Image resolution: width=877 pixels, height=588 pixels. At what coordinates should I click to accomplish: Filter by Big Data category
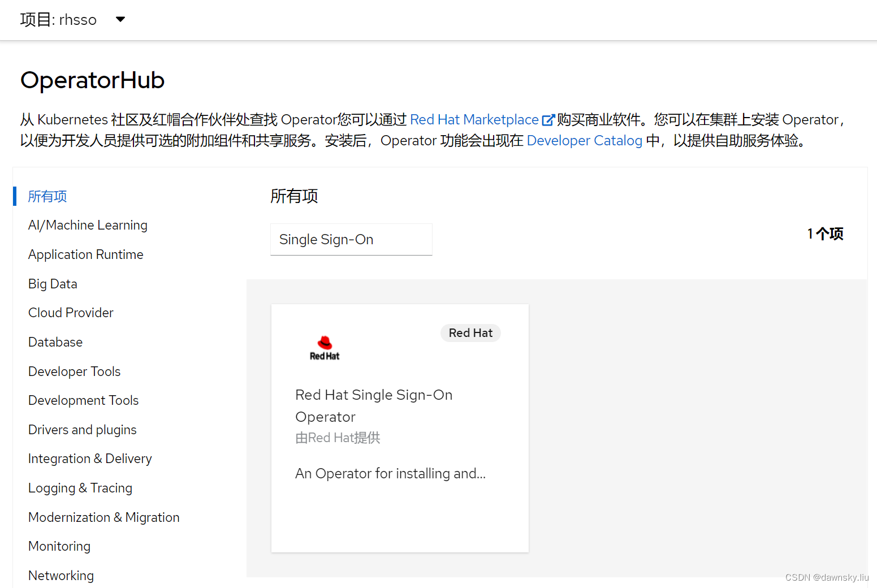pyautogui.click(x=53, y=284)
